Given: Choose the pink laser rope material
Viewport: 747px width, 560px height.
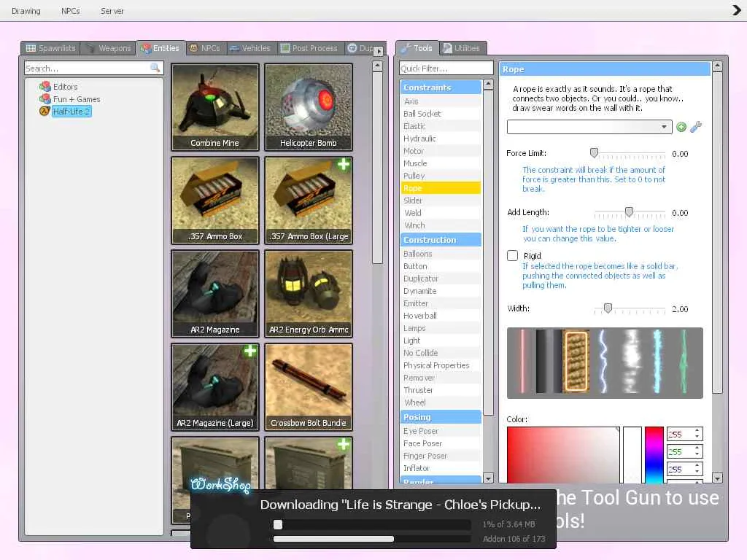Looking at the screenshot, I should [x=522, y=362].
